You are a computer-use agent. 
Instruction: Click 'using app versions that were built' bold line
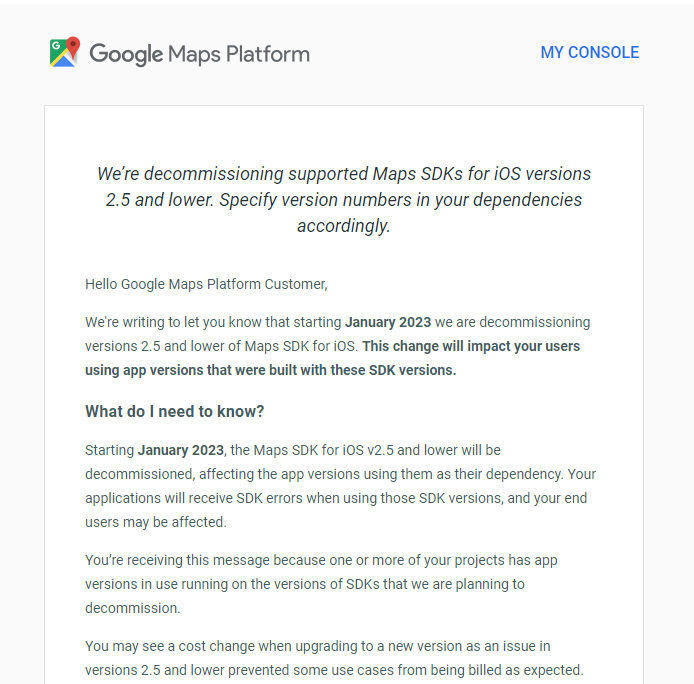(x=270, y=370)
